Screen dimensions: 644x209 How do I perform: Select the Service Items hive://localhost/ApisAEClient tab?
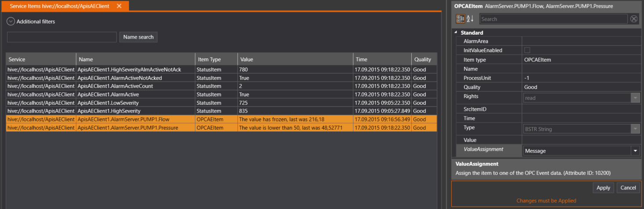coord(59,6)
